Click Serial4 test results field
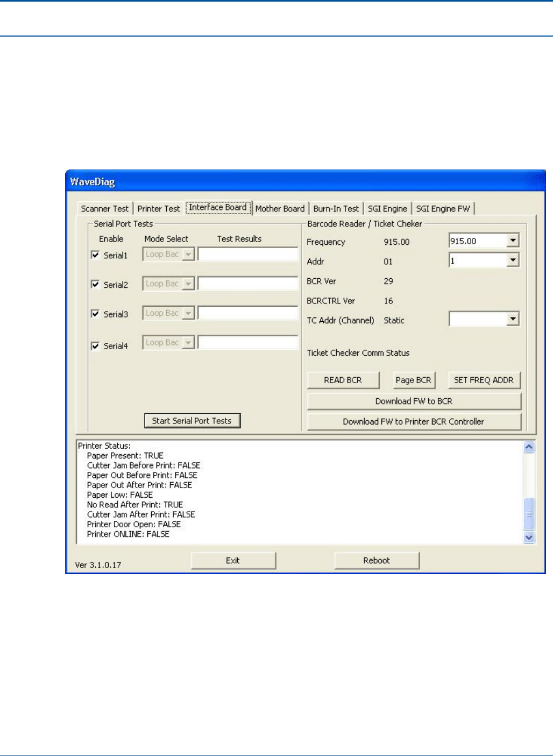Screen dimensions: 553x756 [x=248, y=342]
